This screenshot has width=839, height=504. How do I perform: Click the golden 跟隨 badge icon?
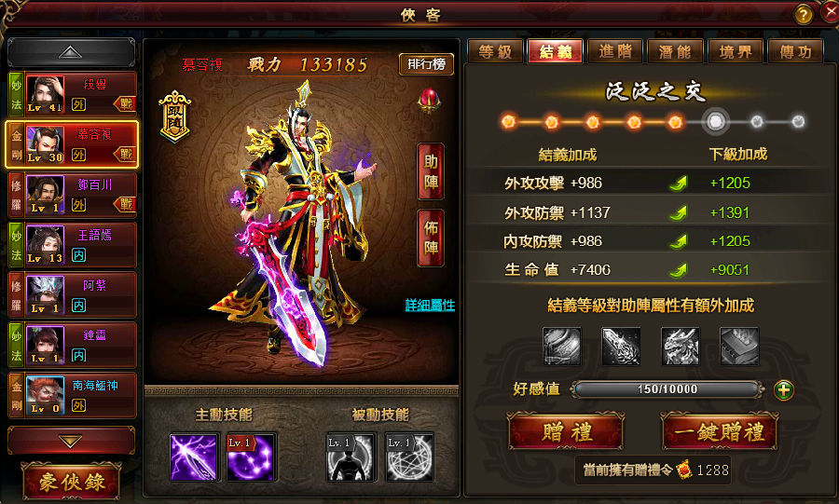point(175,116)
